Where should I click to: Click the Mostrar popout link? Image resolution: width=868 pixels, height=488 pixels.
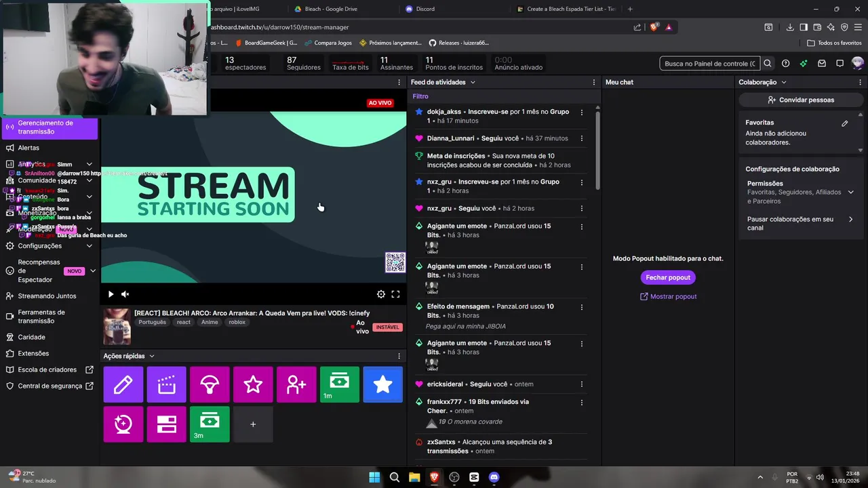click(668, 296)
